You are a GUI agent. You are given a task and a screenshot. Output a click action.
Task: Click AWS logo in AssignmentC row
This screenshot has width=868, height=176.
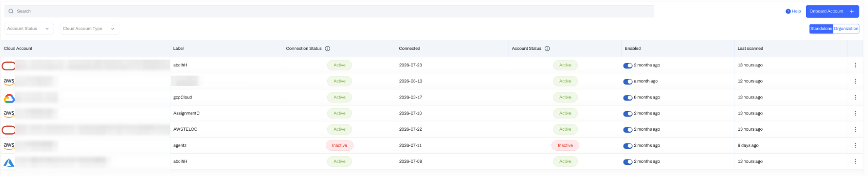pos(9,114)
